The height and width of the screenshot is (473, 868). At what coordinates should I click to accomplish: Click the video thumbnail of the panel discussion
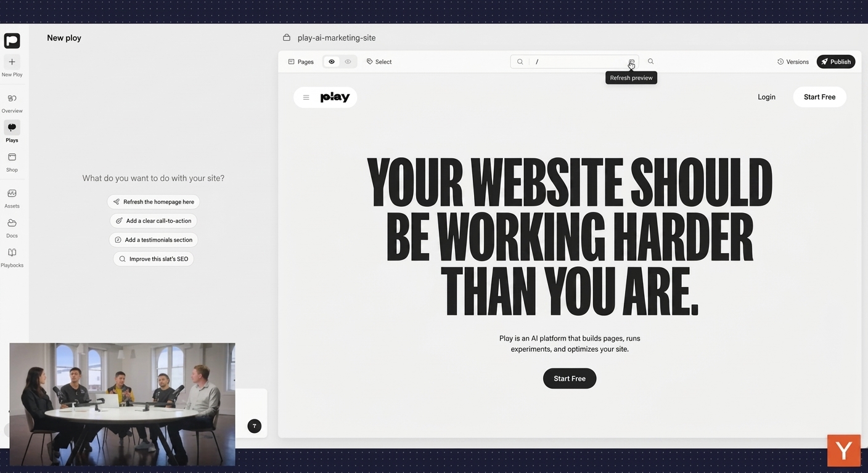coord(122,404)
